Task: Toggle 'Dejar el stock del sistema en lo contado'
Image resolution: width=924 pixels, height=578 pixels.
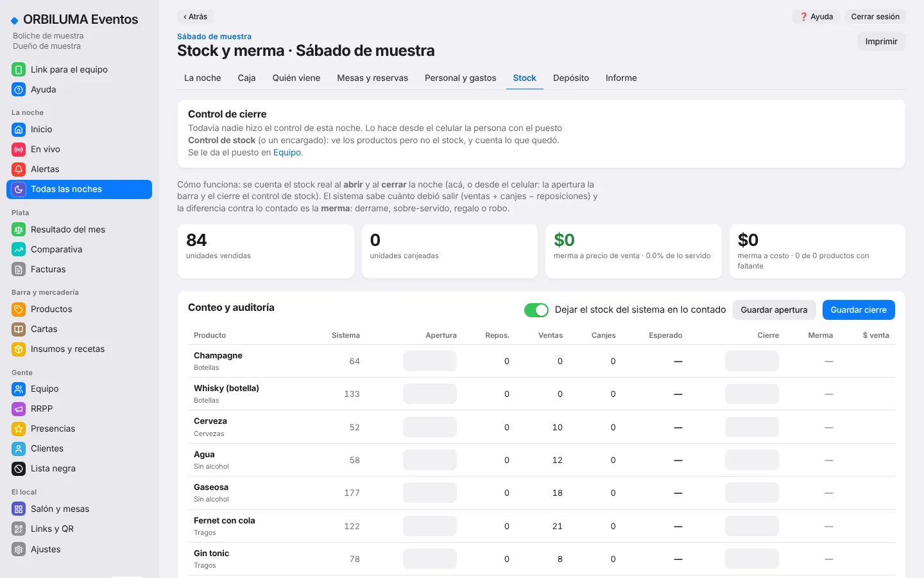Action: [x=536, y=310]
